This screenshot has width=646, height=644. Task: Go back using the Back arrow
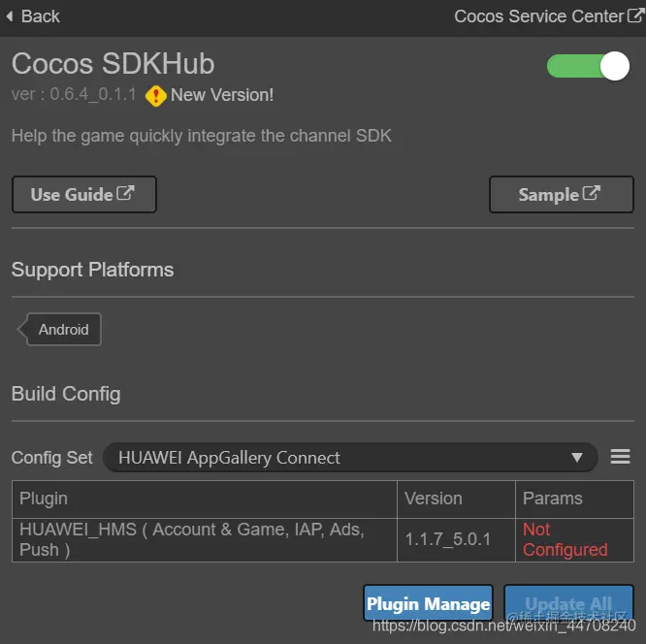coord(33,16)
